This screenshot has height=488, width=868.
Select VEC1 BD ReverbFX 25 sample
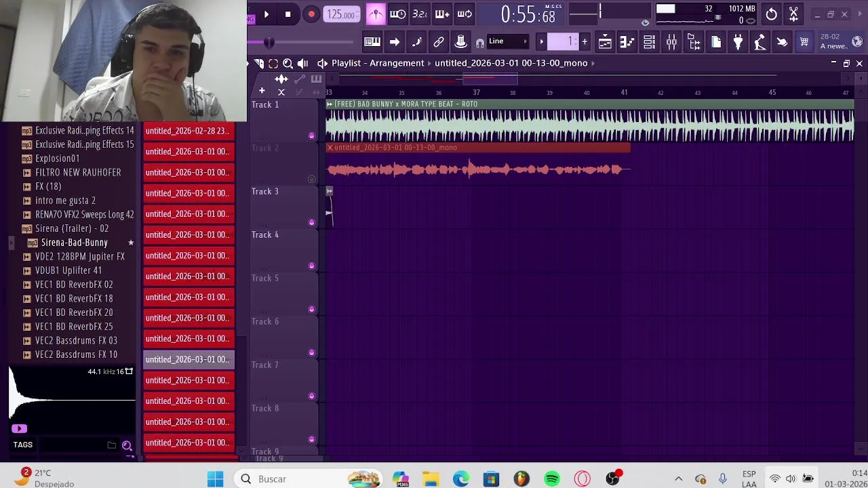click(74, 327)
